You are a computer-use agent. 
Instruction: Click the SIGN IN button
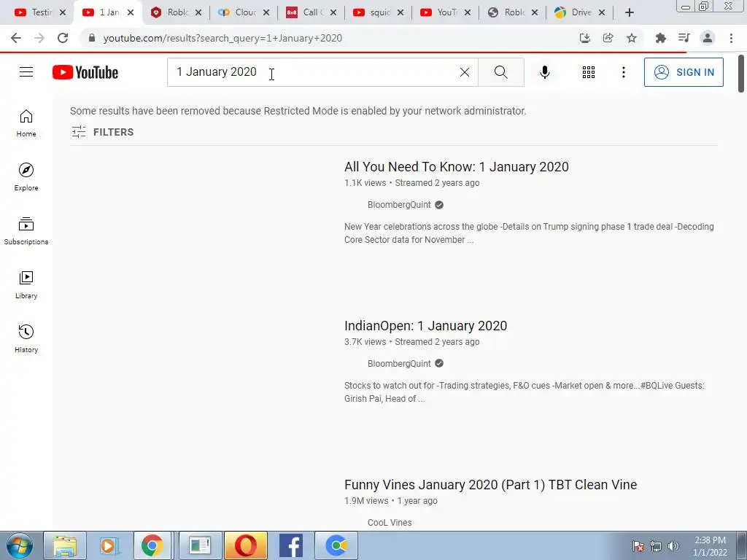click(x=684, y=72)
